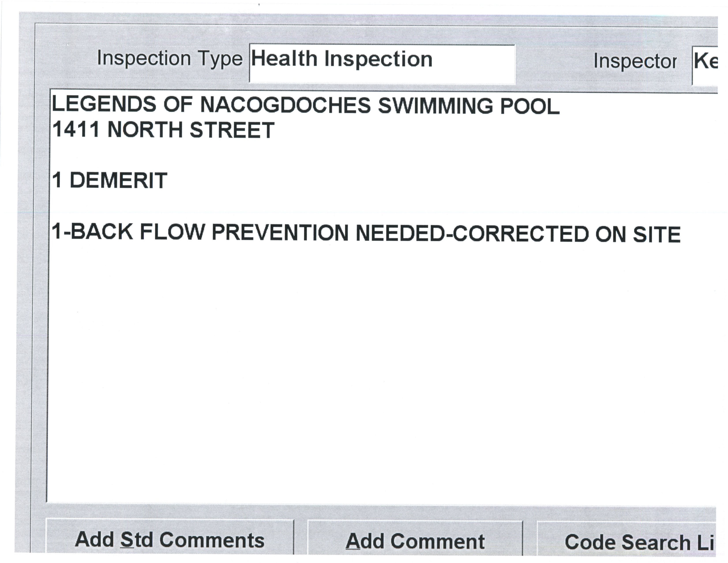Image resolution: width=728 pixels, height=563 pixels.
Task: Click the Inspector name field
Action: 705,65
